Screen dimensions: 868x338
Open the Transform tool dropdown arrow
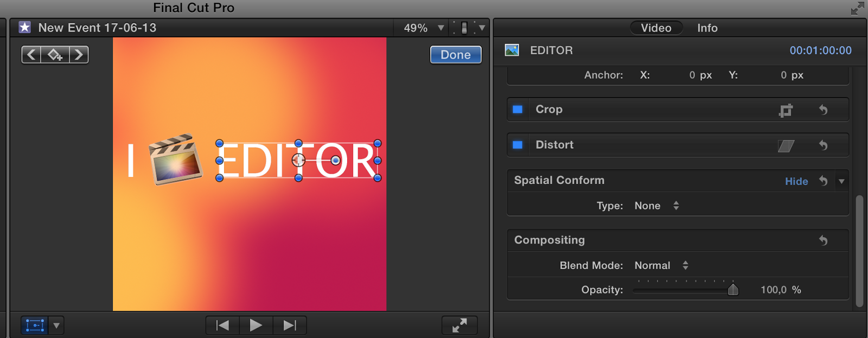56,326
